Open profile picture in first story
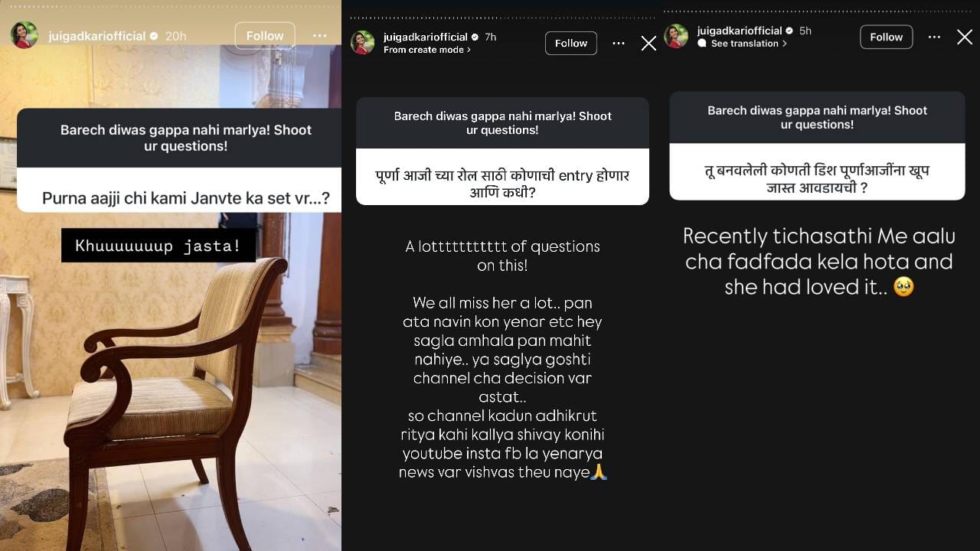 pos(24,35)
